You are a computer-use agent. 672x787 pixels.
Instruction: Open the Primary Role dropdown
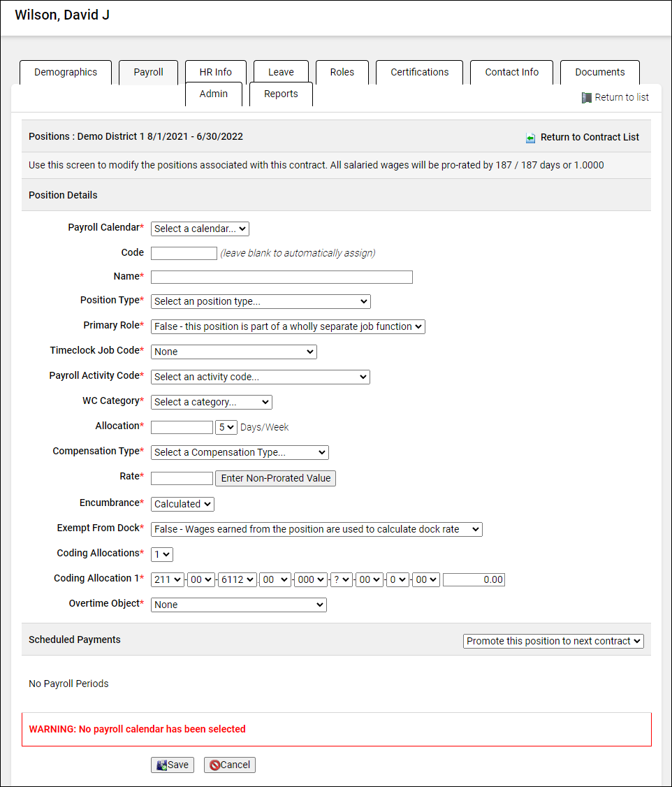[x=288, y=326]
